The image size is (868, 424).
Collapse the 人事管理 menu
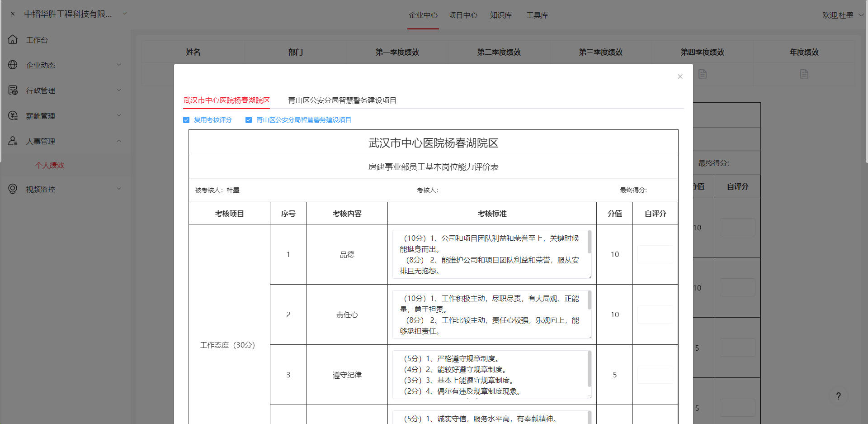[x=119, y=141]
